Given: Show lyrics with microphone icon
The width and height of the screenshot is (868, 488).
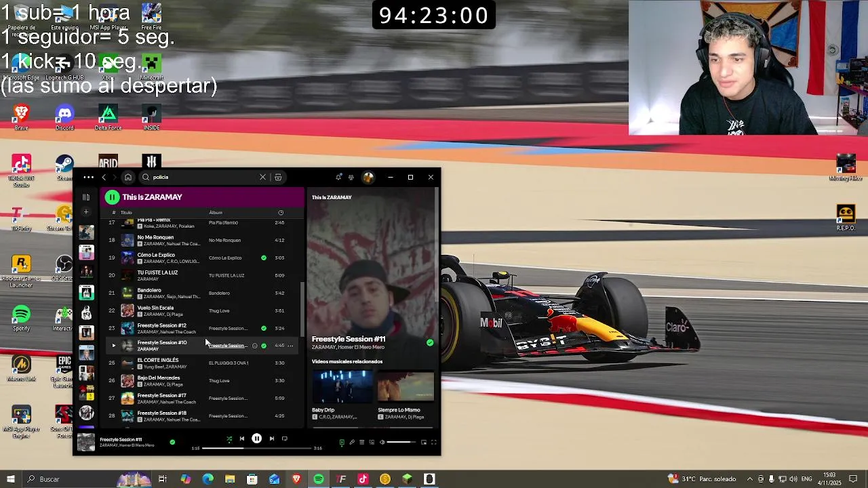Looking at the screenshot, I should (352, 443).
